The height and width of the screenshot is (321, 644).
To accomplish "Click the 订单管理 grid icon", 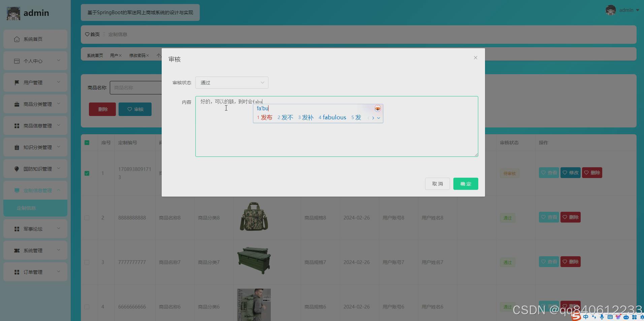I will coord(17,272).
